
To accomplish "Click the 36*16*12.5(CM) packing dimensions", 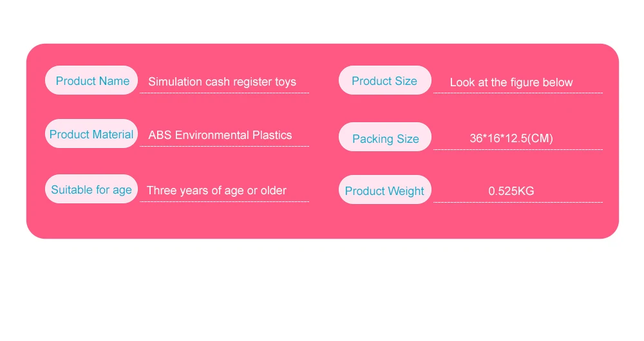I will 511,138.
